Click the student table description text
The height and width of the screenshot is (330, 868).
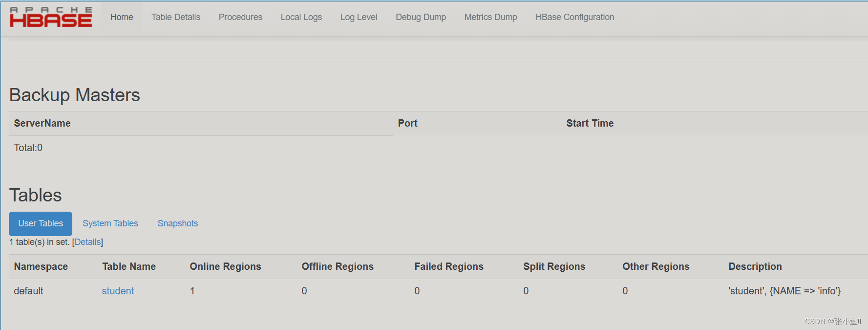pos(784,290)
